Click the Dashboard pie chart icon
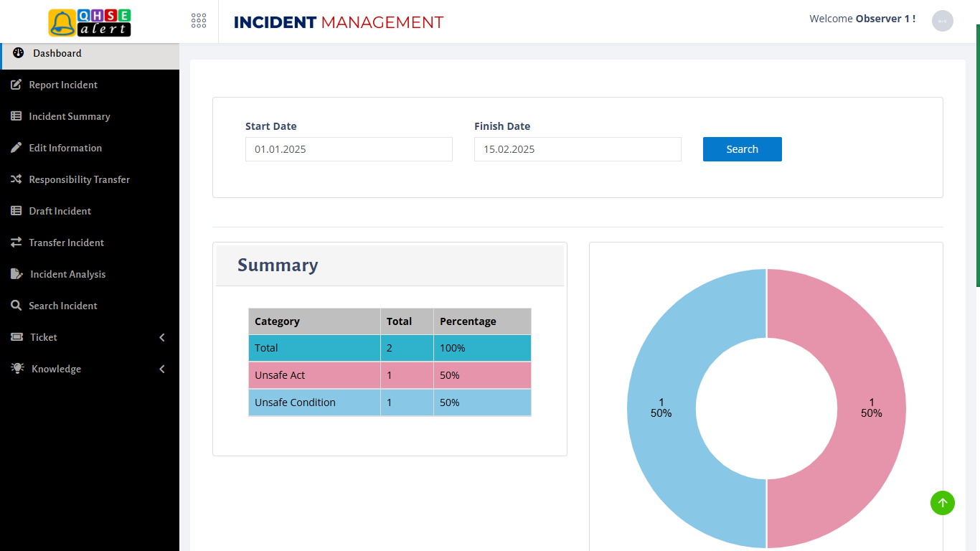Image resolution: width=980 pixels, height=551 pixels. [16, 53]
